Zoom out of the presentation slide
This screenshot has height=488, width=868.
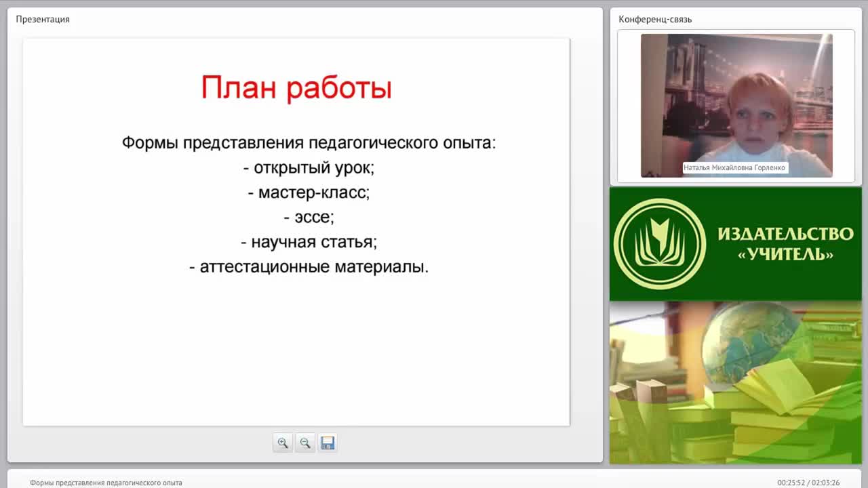[305, 443]
